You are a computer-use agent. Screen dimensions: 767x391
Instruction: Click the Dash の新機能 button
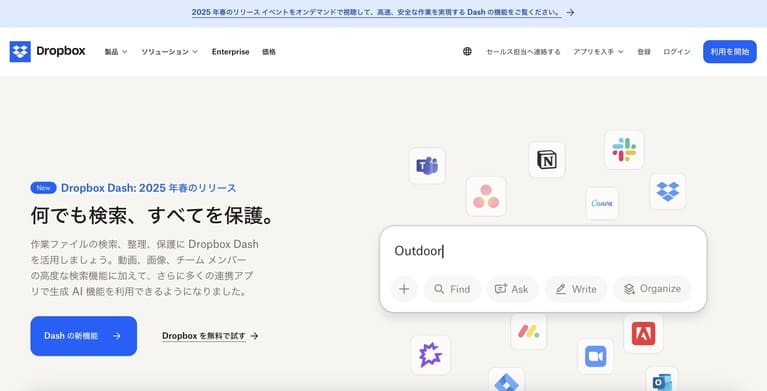pyautogui.click(x=84, y=336)
